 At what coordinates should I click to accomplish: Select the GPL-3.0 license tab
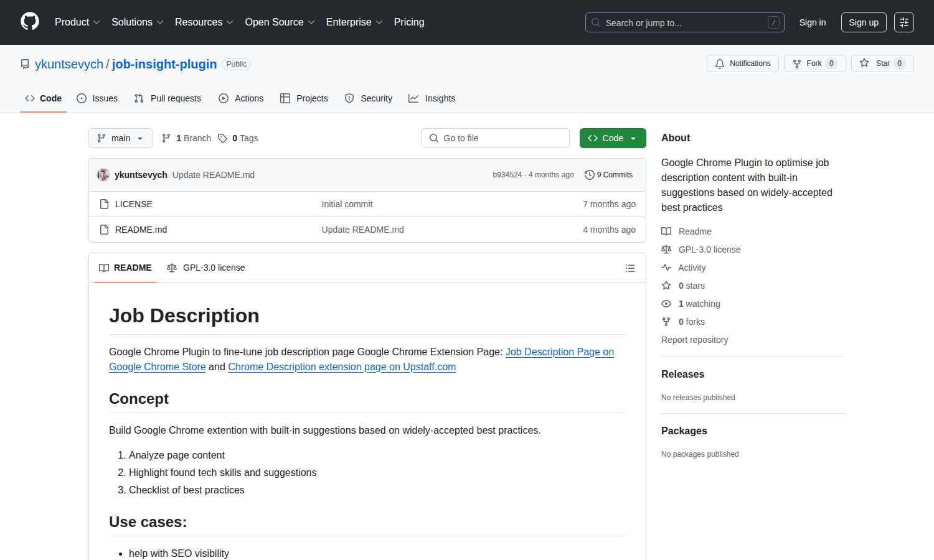(x=206, y=268)
